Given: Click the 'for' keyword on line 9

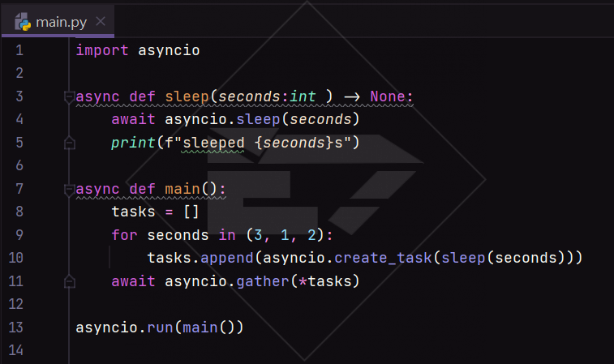Looking at the screenshot, I should click(x=125, y=235).
